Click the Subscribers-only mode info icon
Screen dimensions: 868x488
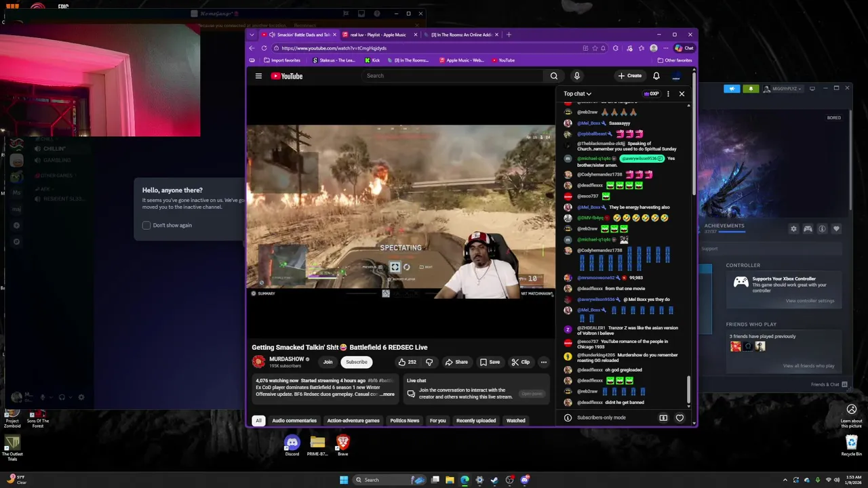[568, 418]
